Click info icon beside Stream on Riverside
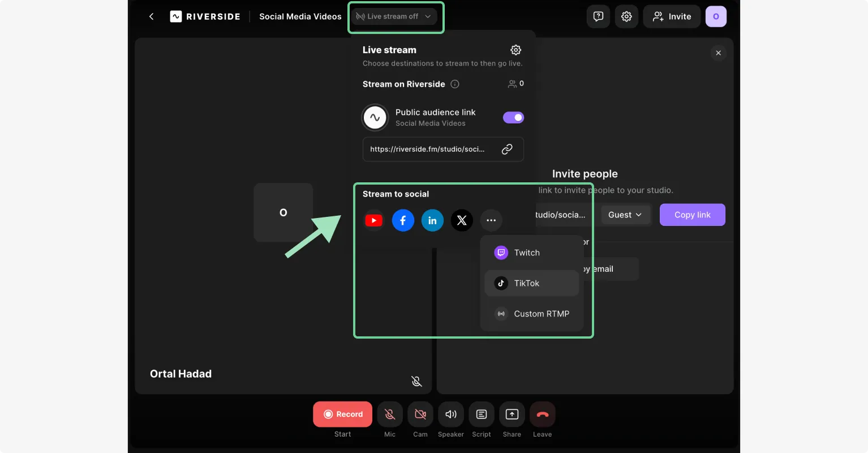The width and height of the screenshot is (868, 453). click(x=455, y=84)
